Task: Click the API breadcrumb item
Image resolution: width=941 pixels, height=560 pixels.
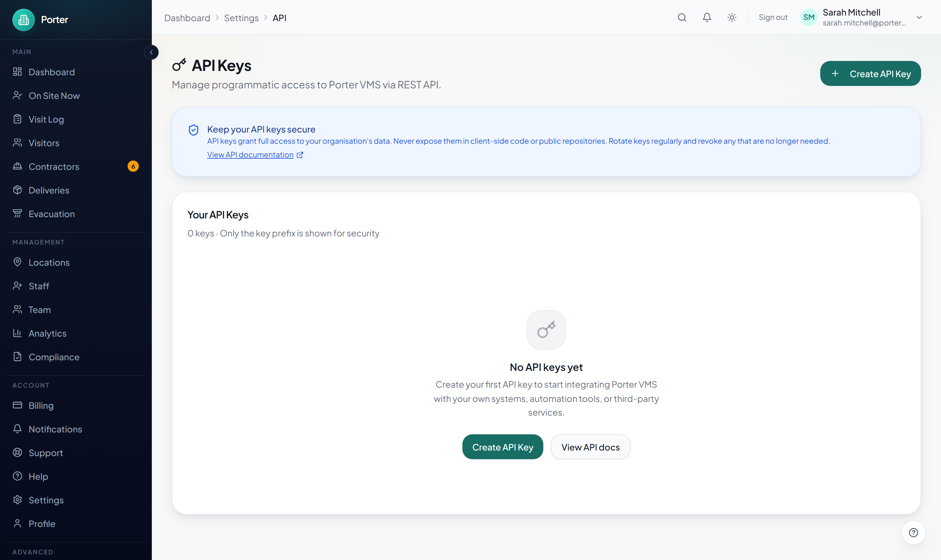Action: (x=279, y=18)
